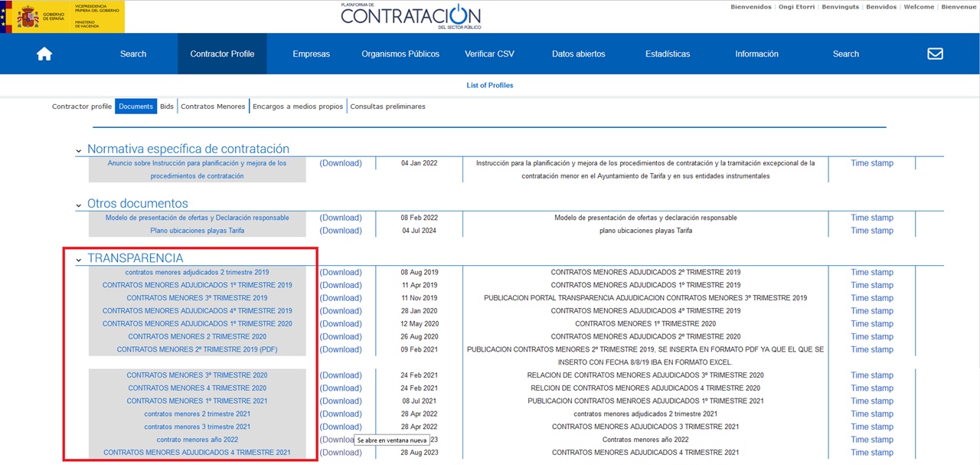Open the Información menu
Image resolution: width=980 pixels, height=465 pixels.
(756, 54)
